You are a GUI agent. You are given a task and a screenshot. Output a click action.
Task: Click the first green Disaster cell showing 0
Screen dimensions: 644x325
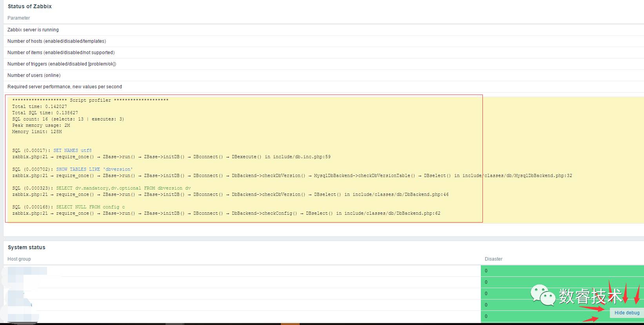coord(562,271)
